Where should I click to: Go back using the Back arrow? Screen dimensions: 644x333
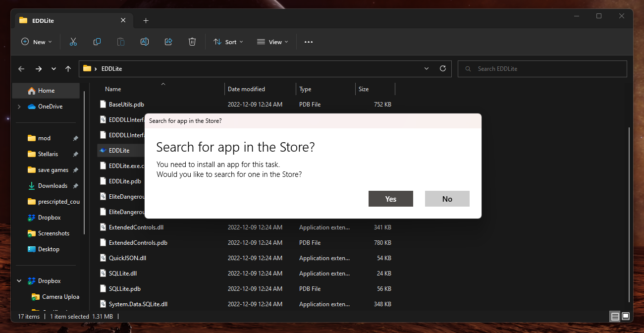tap(21, 69)
